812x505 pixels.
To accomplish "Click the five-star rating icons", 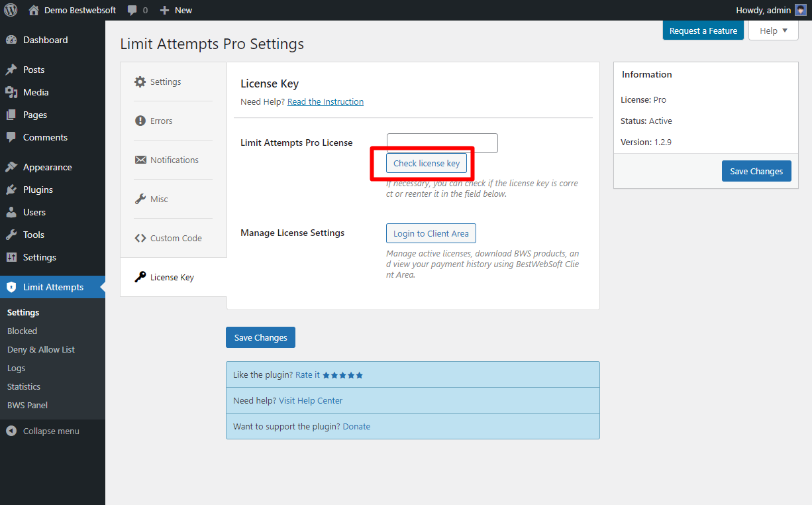I will tap(343, 375).
